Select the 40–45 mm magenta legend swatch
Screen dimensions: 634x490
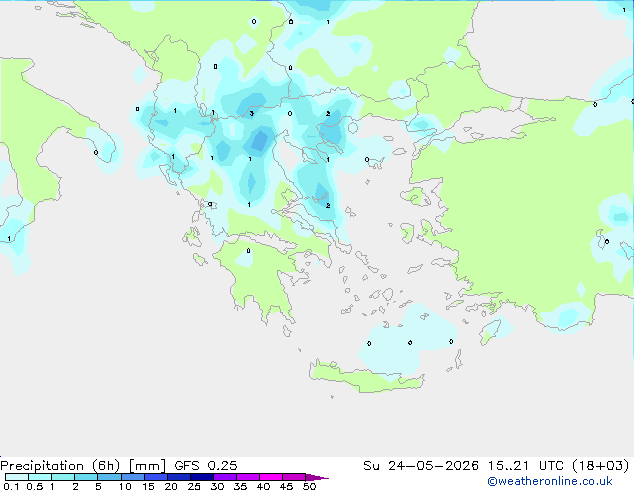click(271, 477)
